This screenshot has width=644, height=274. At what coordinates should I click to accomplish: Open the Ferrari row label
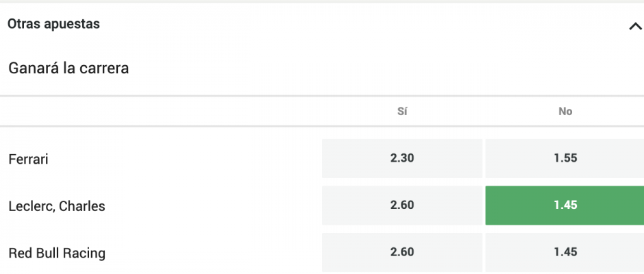tap(28, 159)
